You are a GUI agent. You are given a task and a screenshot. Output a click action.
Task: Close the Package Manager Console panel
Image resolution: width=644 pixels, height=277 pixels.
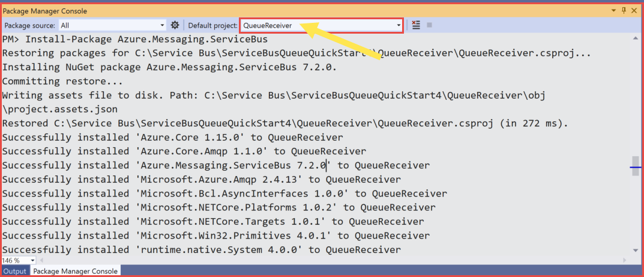tap(634, 11)
